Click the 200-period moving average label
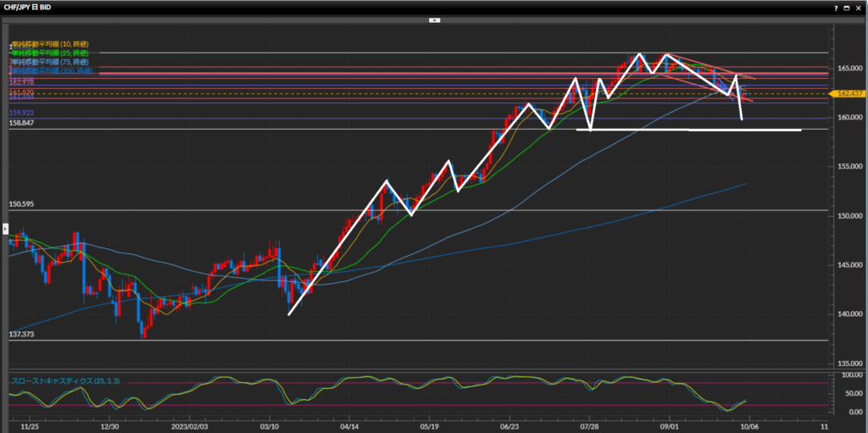The height and width of the screenshot is (433, 868). 51,71
